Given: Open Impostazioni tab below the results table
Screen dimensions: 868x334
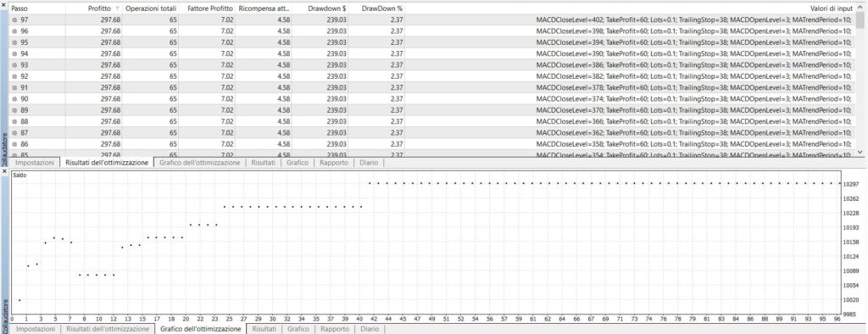Looking at the screenshot, I should [35, 163].
